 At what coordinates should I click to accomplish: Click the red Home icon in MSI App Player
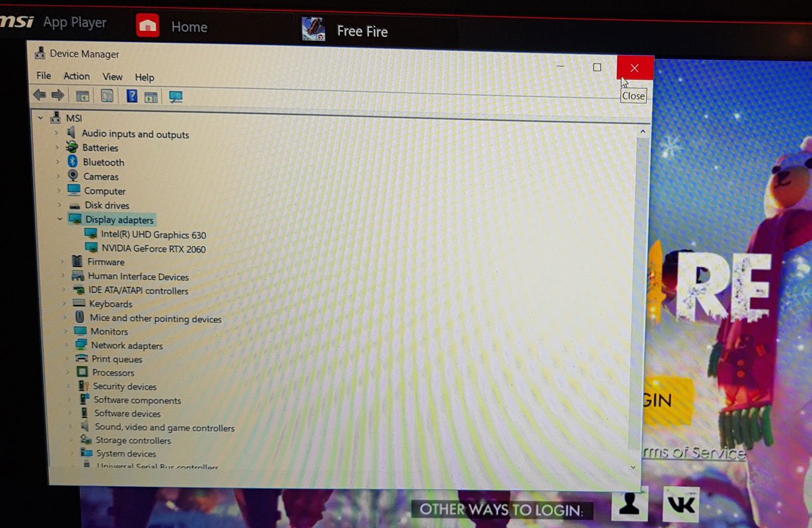(x=148, y=26)
